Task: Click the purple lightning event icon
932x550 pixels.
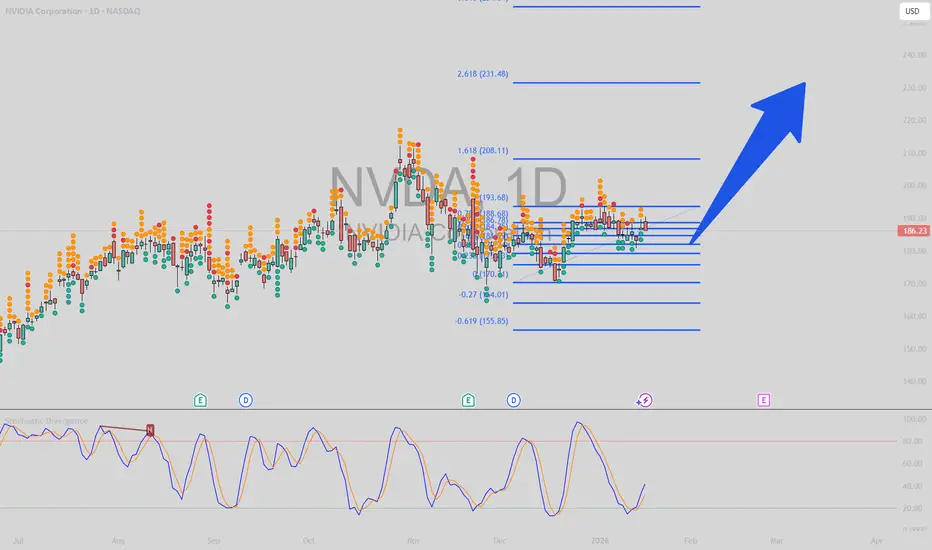Action: (x=644, y=400)
